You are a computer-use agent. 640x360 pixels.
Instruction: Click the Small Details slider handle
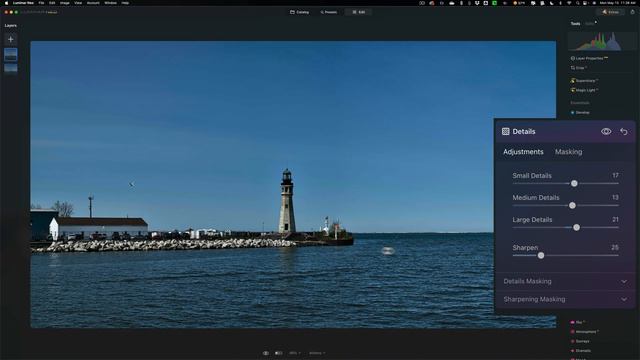tap(574, 183)
